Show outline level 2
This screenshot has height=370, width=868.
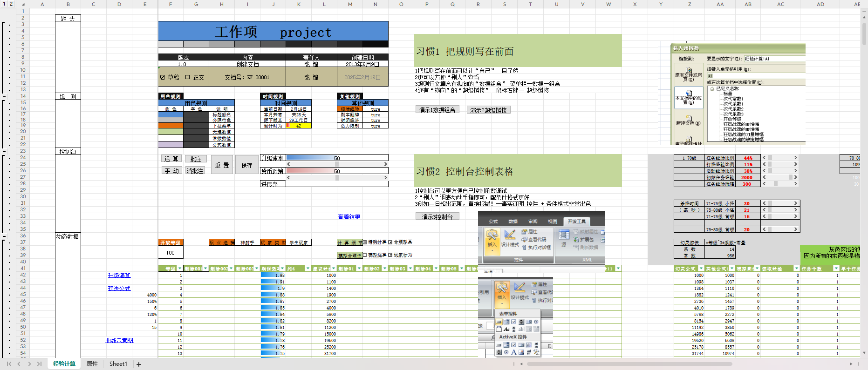coord(11,4)
